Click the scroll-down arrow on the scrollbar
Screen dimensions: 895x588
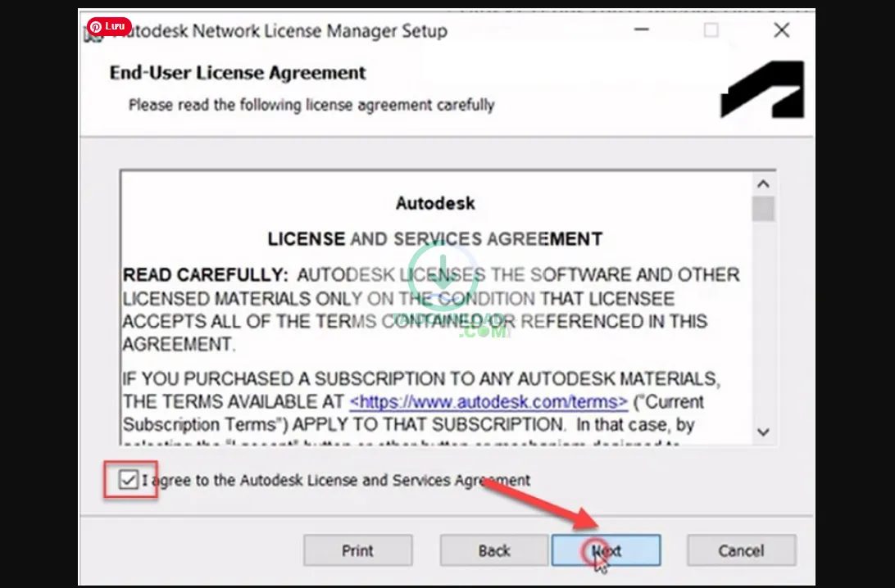point(763,432)
